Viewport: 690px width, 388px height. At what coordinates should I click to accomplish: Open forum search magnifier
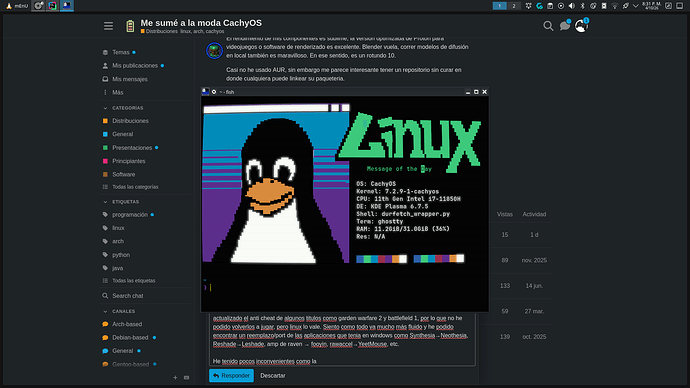[x=548, y=26]
